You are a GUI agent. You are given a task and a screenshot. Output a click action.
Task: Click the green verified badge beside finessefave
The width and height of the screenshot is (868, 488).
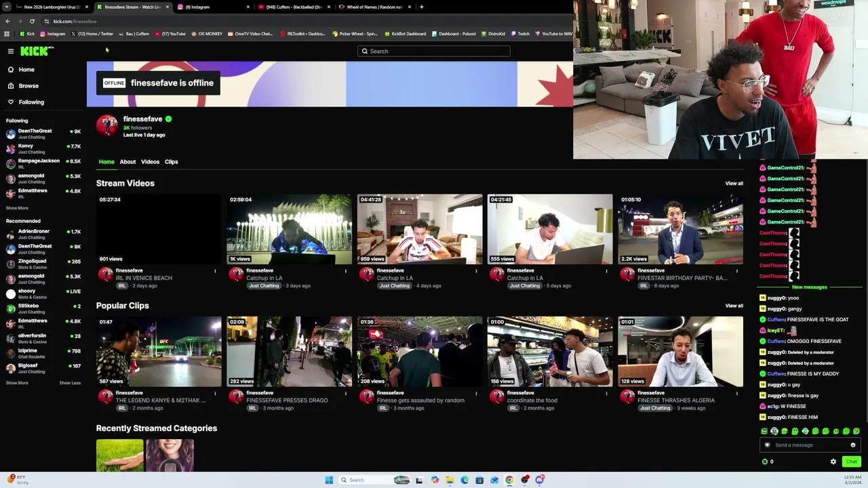pyautogui.click(x=168, y=119)
